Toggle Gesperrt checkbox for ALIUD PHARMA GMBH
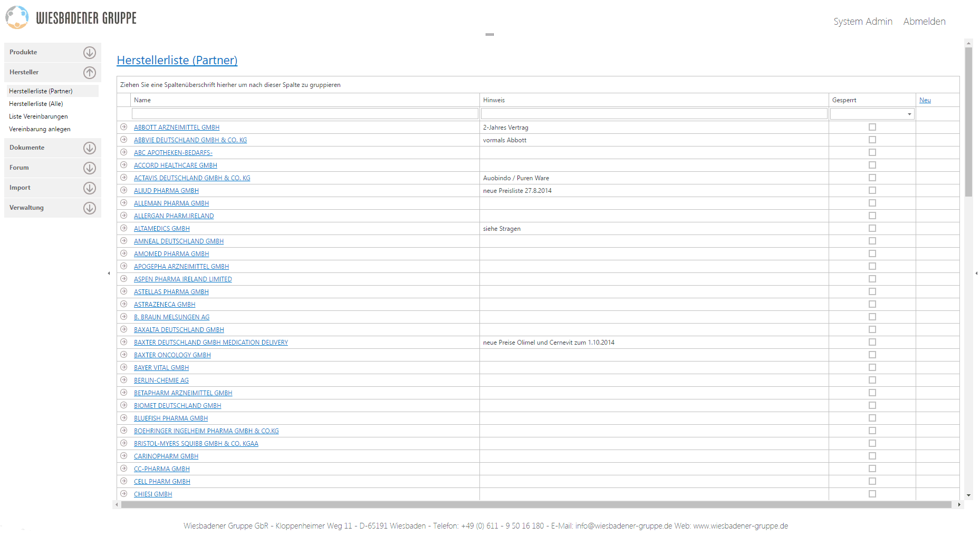The height and width of the screenshot is (537, 980). pos(872,190)
